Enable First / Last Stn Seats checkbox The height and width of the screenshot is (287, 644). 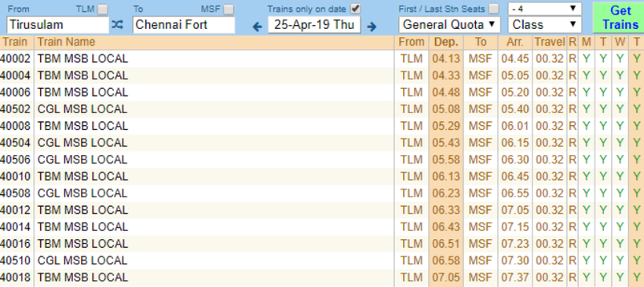(x=494, y=9)
